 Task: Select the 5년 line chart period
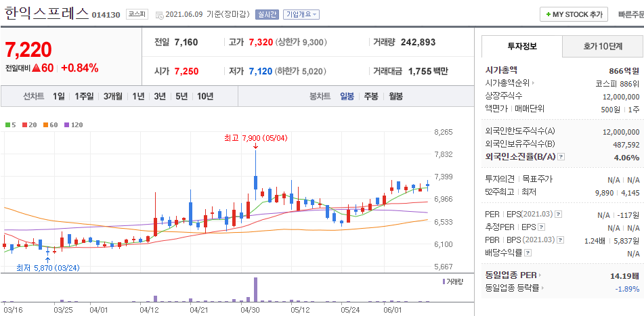(x=181, y=97)
